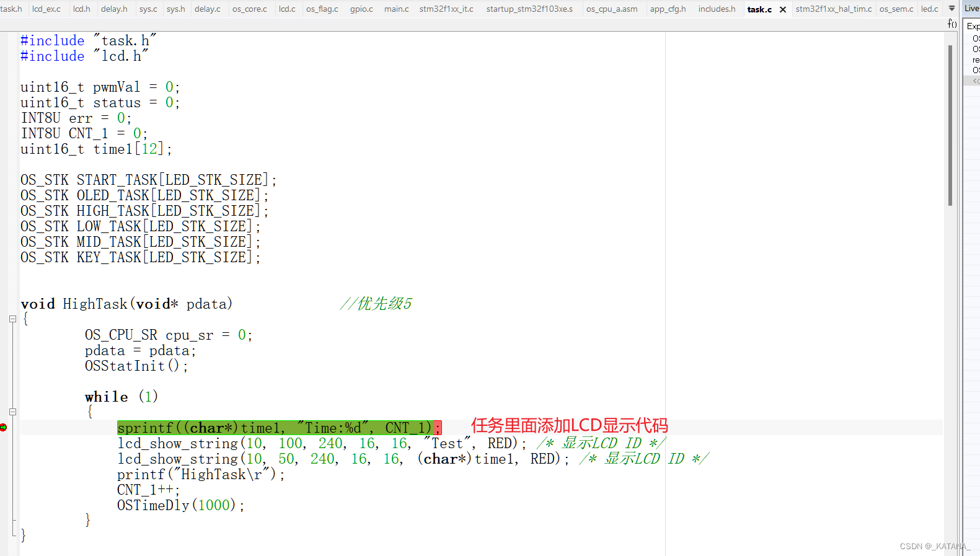Screen dimensions: 980x556
Task: Switch to the delay.c tab
Action: tap(208, 9)
